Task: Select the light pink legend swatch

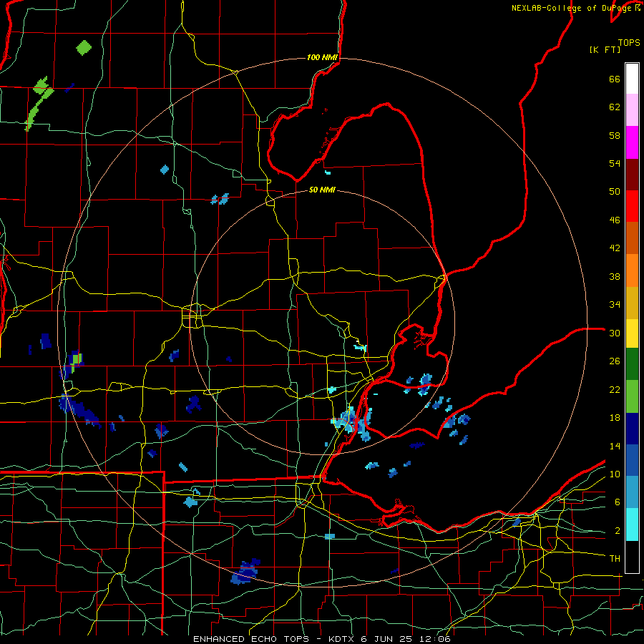Action: point(632,110)
